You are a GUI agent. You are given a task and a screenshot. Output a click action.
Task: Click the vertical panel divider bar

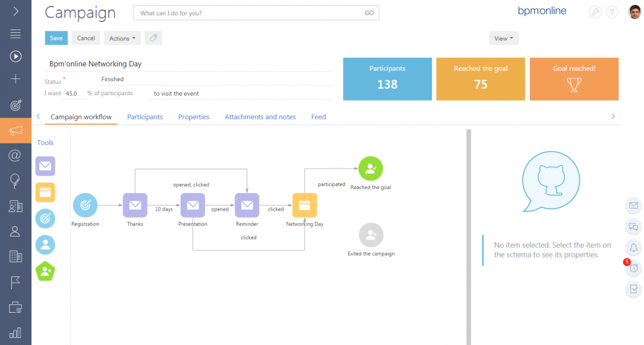(468, 237)
